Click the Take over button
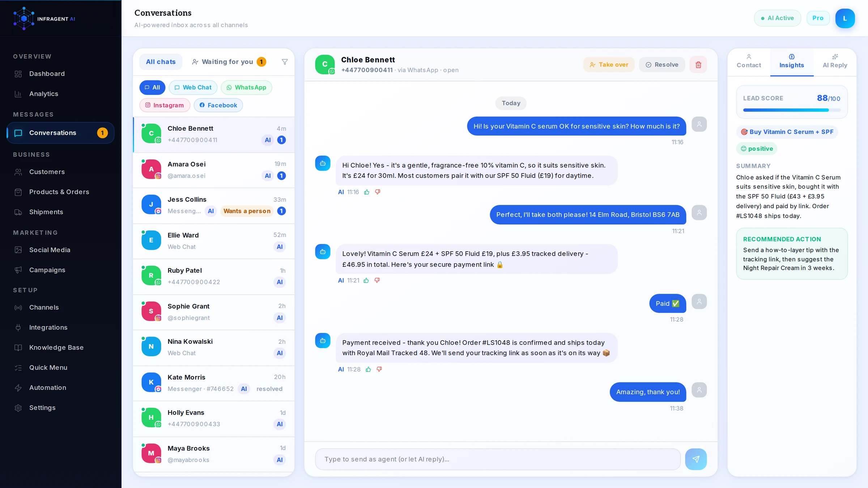The image size is (868, 488). [x=609, y=65]
